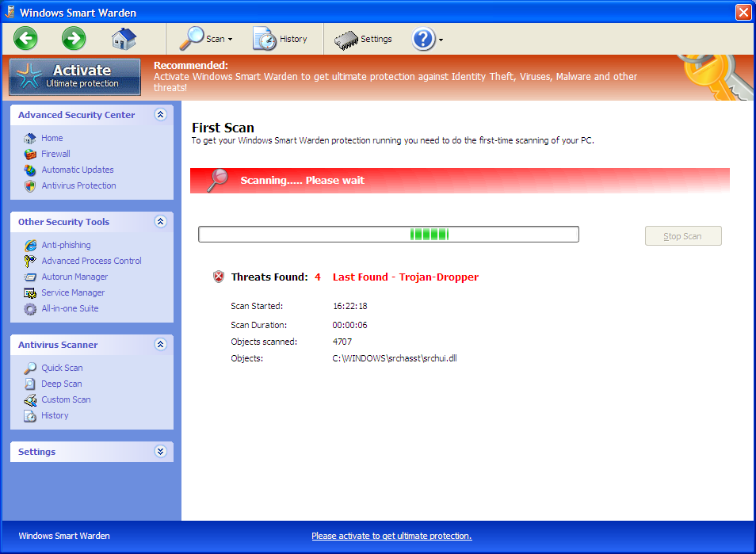Click the scan progress bar
The height and width of the screenshot is (554, 756).
click(388, 235)
